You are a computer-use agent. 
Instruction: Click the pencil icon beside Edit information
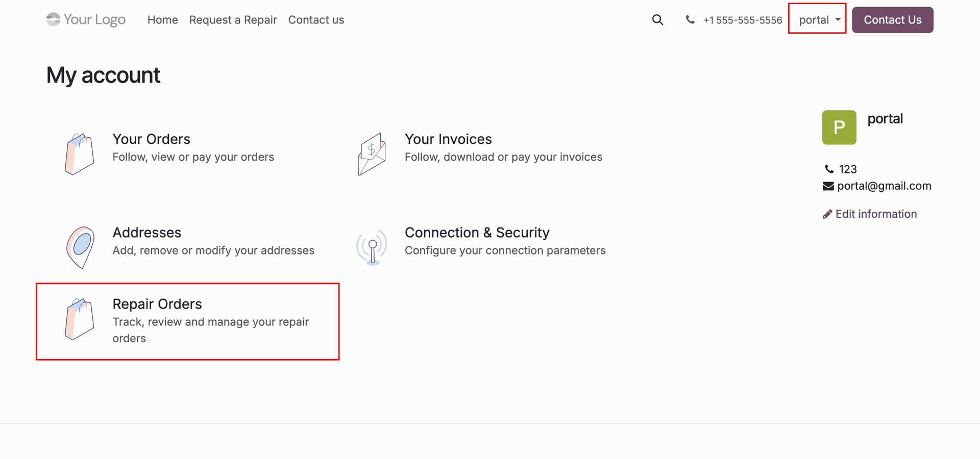click(827, 214)
